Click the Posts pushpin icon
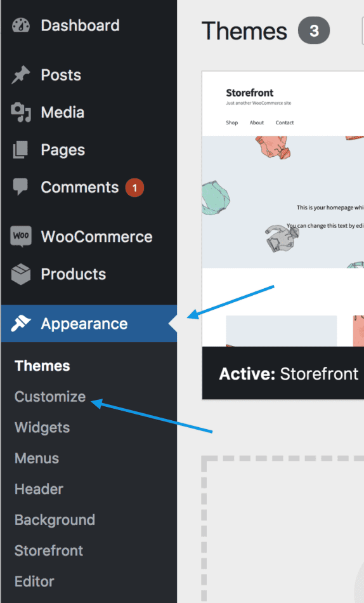This screenshot has height=603, width=364. click(x=21, y=75)
